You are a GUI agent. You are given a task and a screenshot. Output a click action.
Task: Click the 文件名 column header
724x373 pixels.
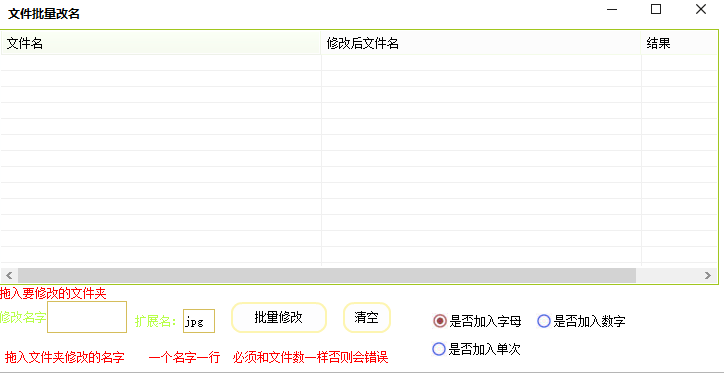[161, 43]
